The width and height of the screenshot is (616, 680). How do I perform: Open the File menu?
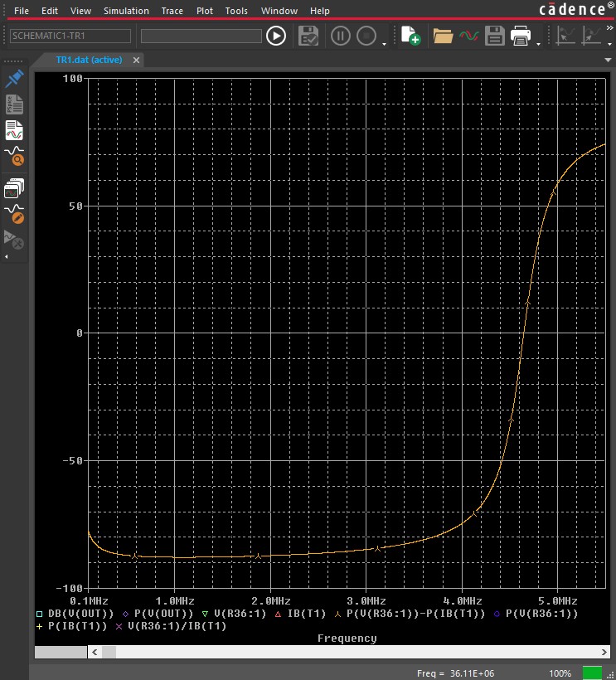click(x=22, y=11)
